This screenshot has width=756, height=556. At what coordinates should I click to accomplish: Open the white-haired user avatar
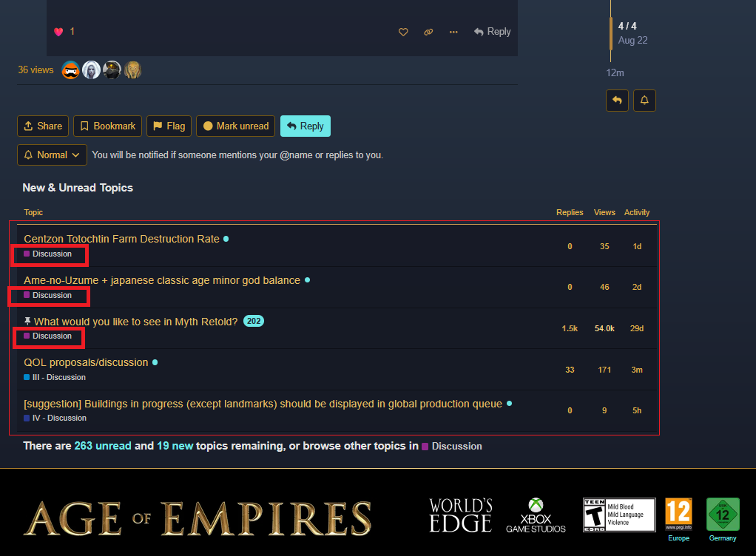(x=91, y=70)
